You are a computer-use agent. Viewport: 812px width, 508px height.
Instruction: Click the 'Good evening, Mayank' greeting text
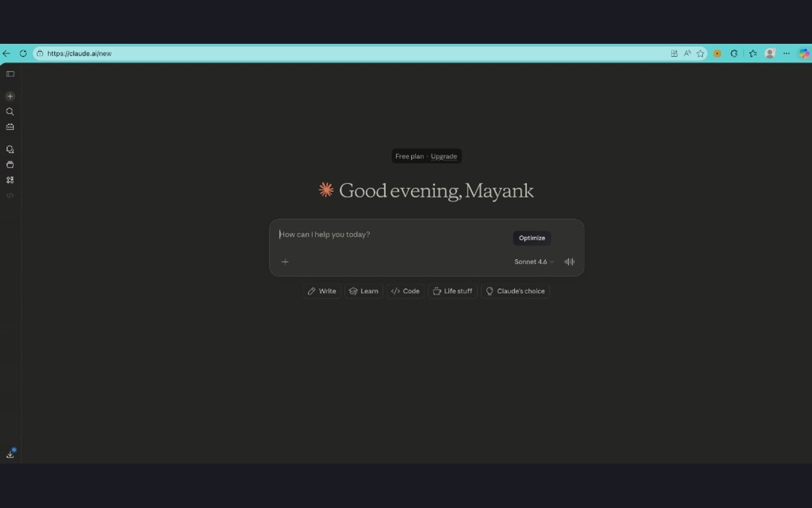[x=436, y=190]
